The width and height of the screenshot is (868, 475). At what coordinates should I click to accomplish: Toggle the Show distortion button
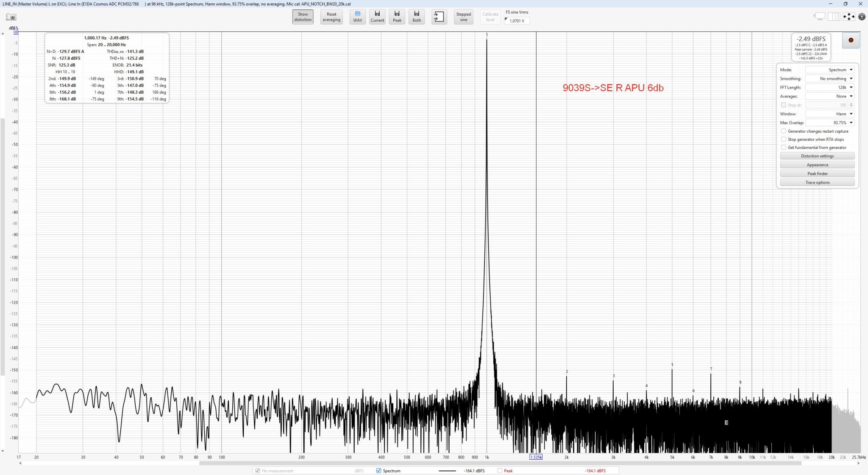[303, 17]
